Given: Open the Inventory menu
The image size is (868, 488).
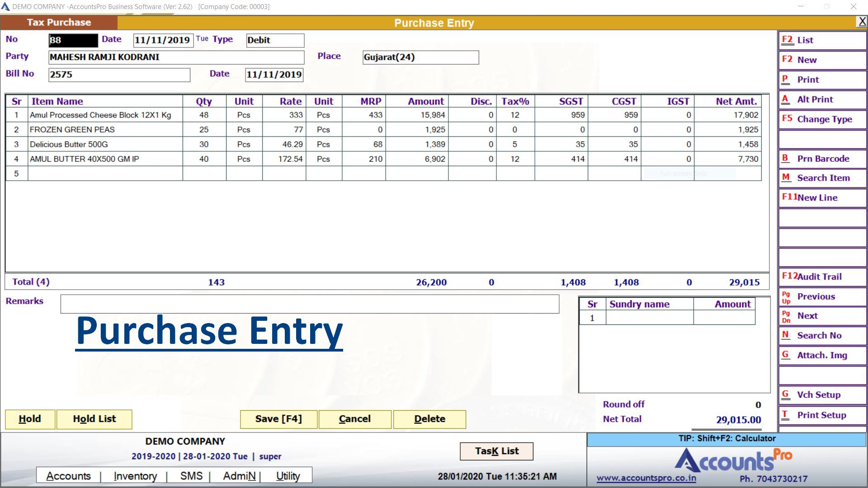Looking at the screenshot, I should (x=135, y=476).
